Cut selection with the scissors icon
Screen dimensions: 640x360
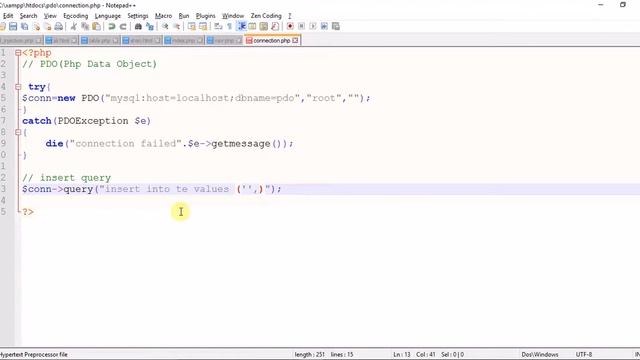pyautogui.click(x=74, y=27)
